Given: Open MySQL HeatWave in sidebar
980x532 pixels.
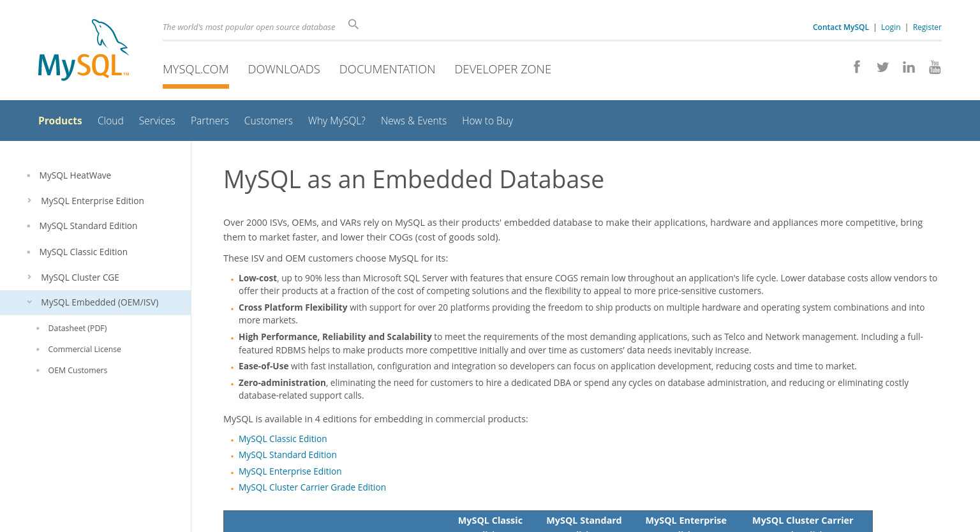Looking at the screenshot, I should click(75, 175).
